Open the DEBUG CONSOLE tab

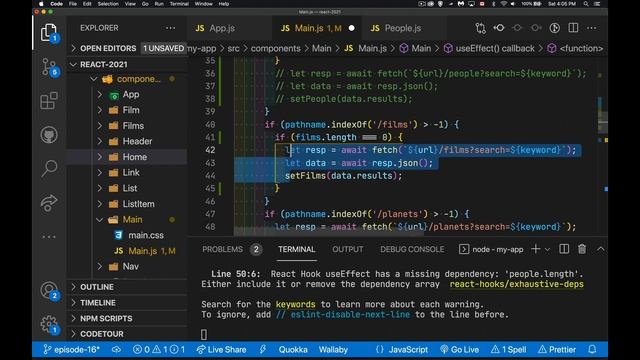coord(412,249)
